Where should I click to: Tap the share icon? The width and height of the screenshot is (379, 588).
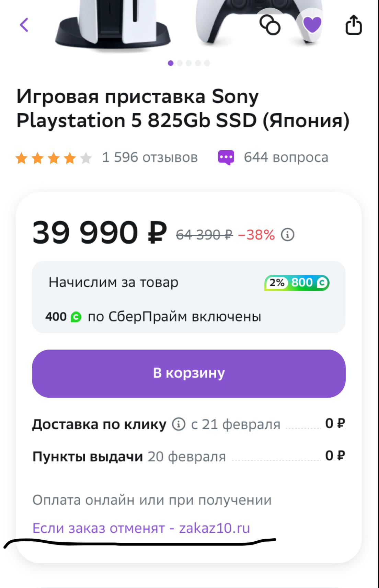point(354,25)
